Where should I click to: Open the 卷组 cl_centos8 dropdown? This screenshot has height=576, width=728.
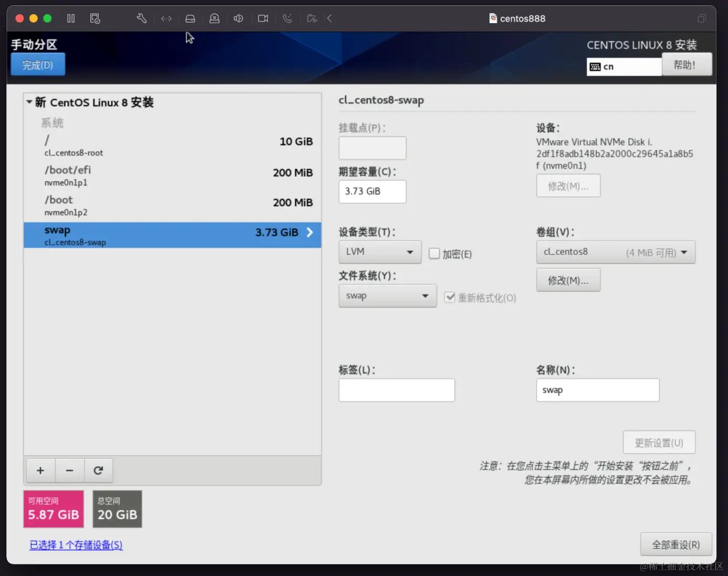click(616, 252)
